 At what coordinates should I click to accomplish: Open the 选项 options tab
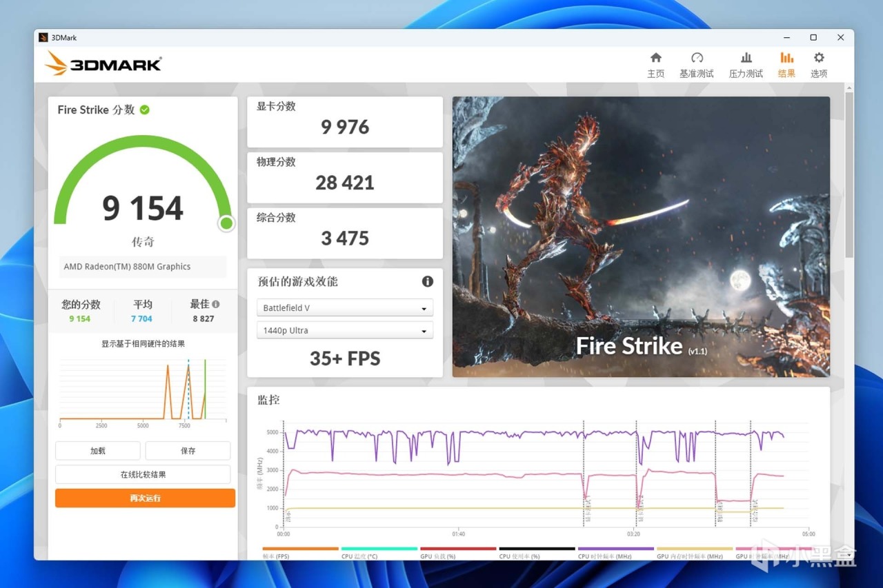(x=819, y=65)
